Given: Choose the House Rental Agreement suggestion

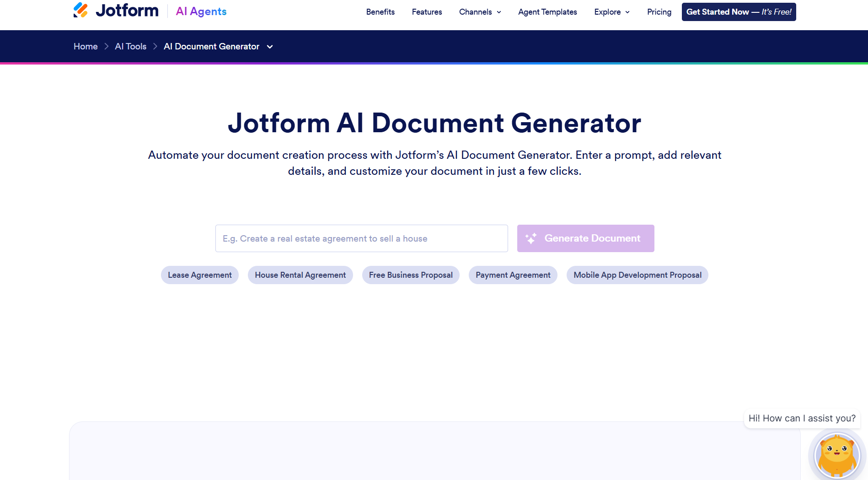Looking at the screenshot, I should (300, 275).
